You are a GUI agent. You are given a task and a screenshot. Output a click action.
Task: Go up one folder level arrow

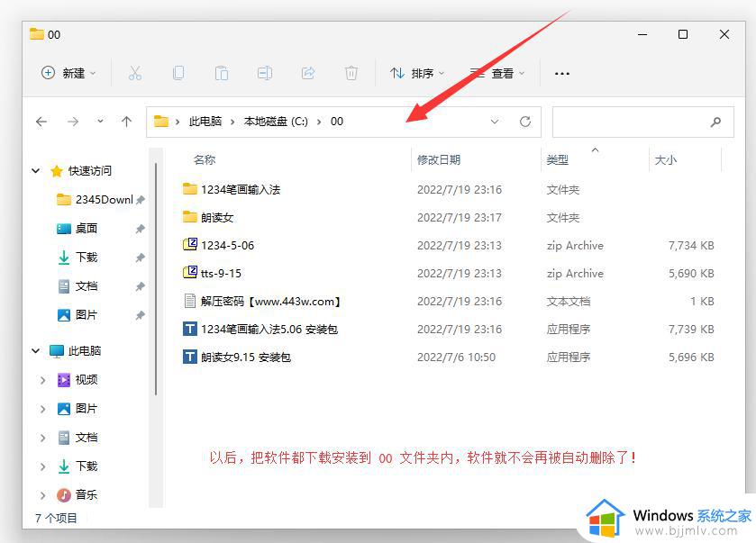(x=126, y=122)
